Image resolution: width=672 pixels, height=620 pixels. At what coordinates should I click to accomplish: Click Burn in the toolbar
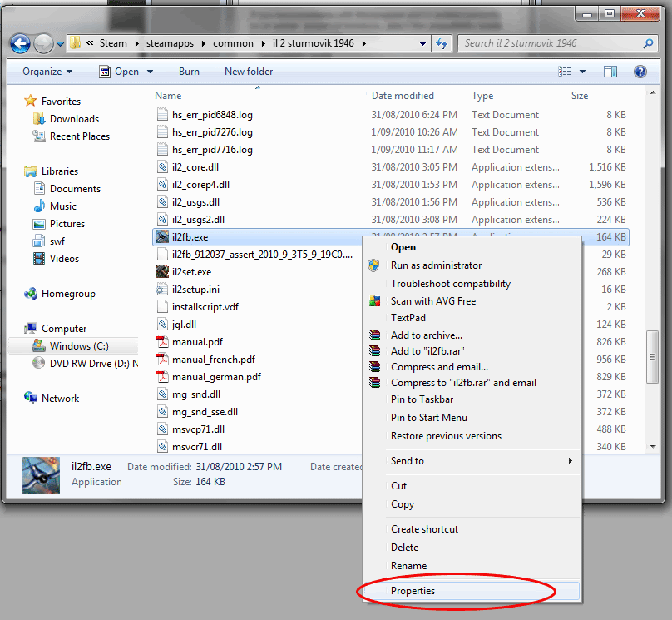(189, 72)
